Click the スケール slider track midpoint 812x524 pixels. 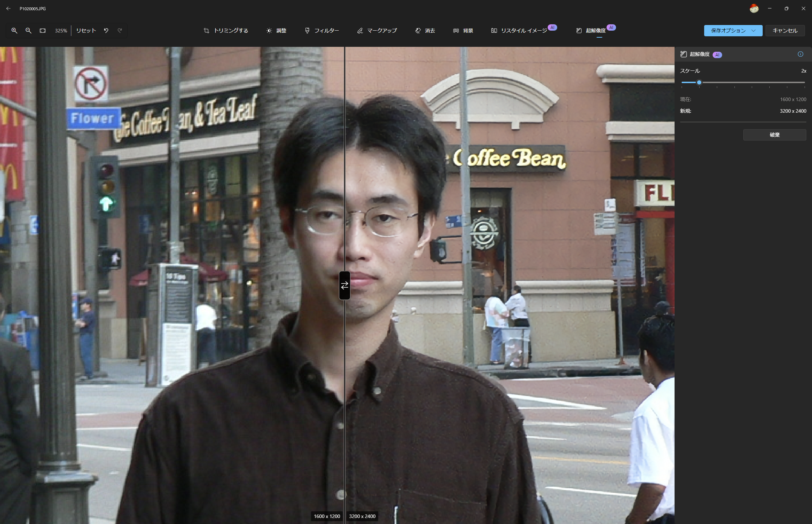coord(743,82)
